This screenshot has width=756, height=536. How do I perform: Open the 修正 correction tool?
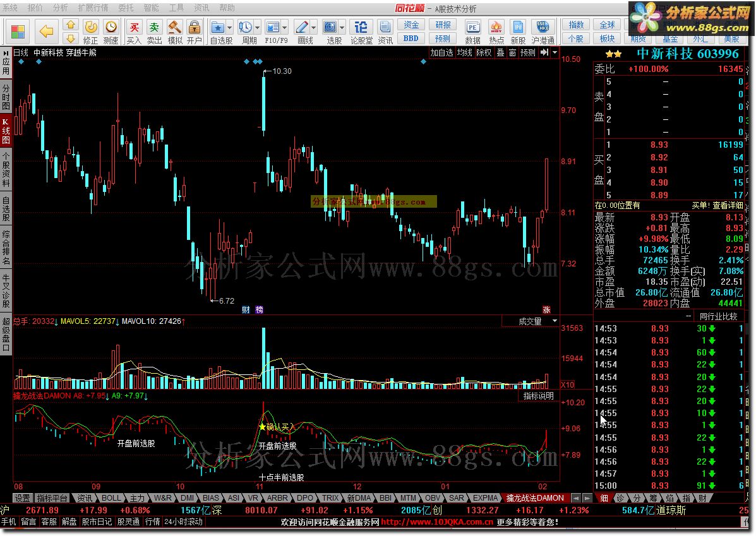click(x=91, y=32)
